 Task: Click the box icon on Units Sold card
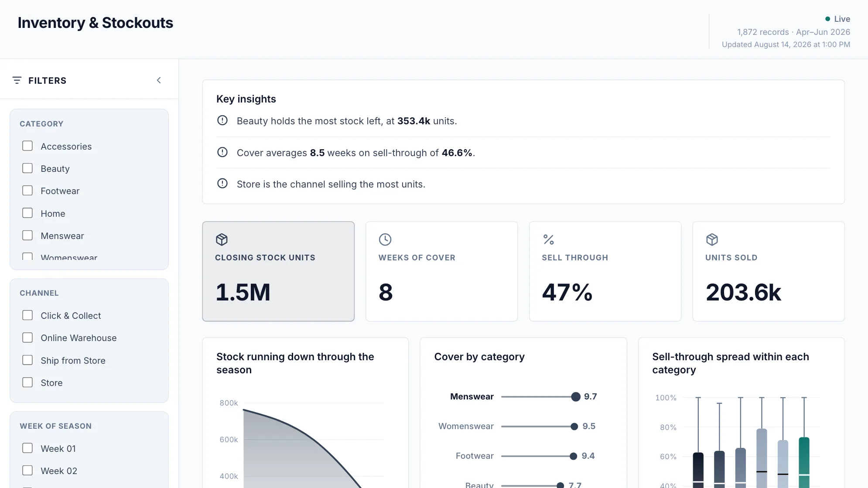click(712, 239)
